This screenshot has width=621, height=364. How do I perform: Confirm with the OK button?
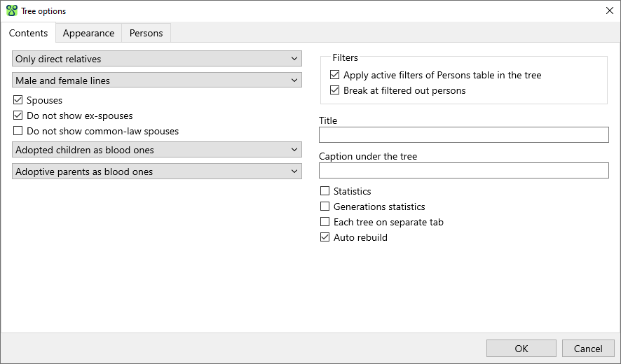click(521, 349)
